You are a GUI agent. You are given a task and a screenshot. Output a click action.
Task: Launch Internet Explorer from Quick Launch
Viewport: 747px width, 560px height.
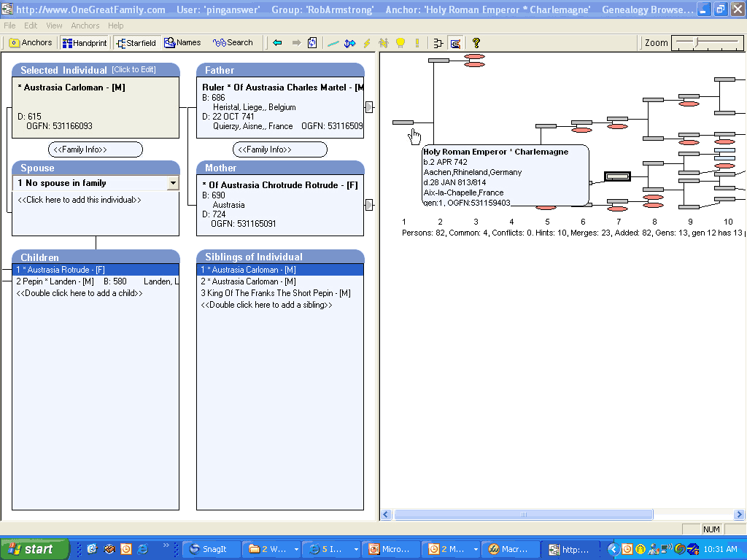(142, 549)
